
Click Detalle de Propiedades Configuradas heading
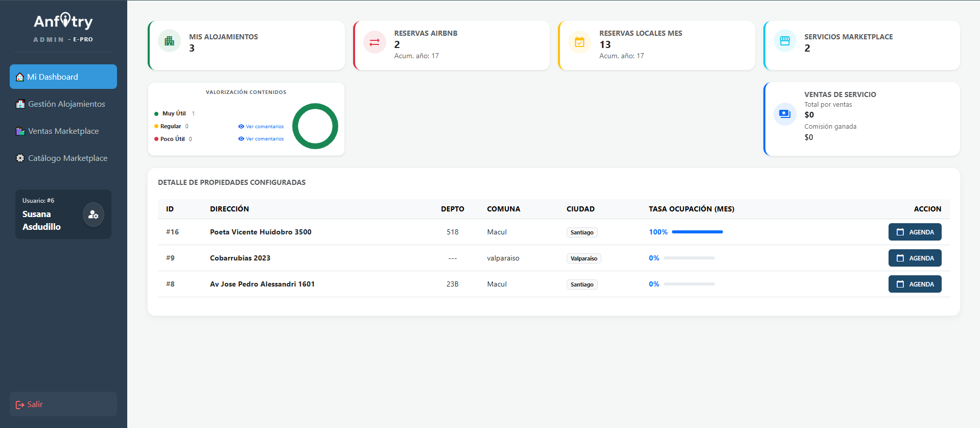231,182
